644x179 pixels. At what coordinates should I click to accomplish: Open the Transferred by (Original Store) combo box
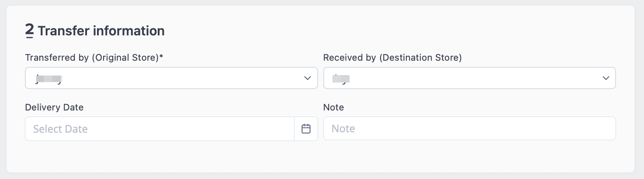pyautogui.click(x=171, y=78)
